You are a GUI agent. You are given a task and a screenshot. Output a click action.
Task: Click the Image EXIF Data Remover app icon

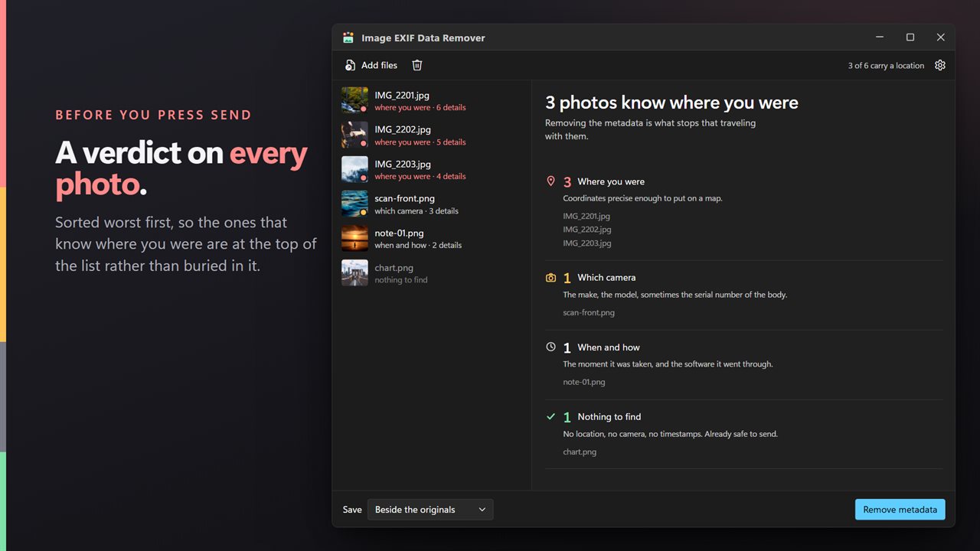(348, 37)
